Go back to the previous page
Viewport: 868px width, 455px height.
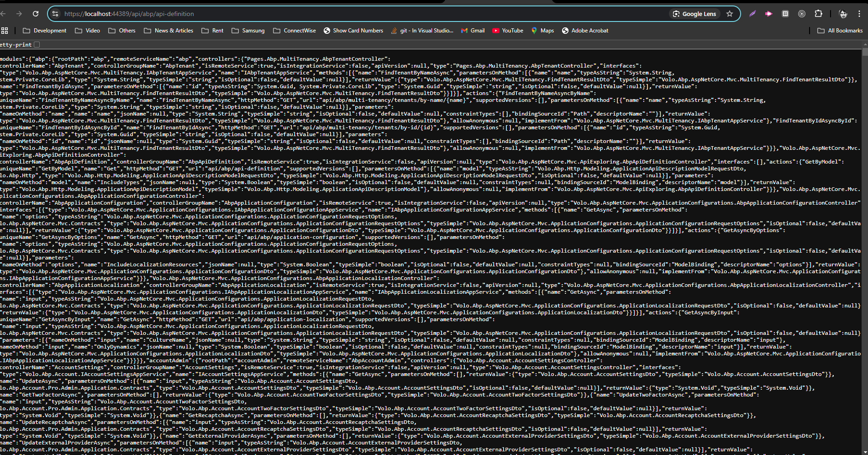coord(3,14)
